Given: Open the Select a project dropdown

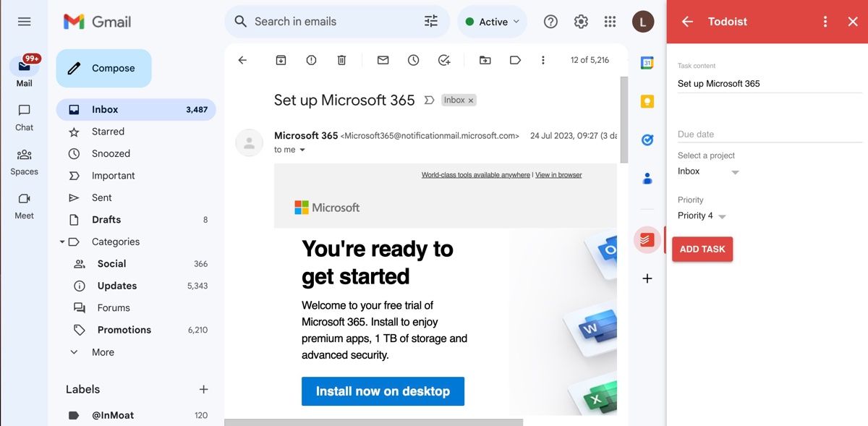Looking at the screenshot, I should (x=708, y=172).
